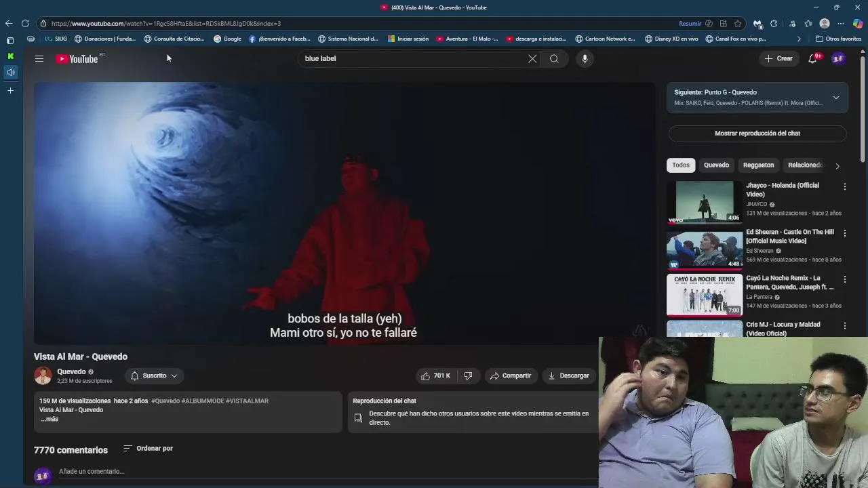Image resolution: width=868 pixels, height=488 pixels.
Task: Click the #Quevedo hashtag
Action: (x=165, y=401)
